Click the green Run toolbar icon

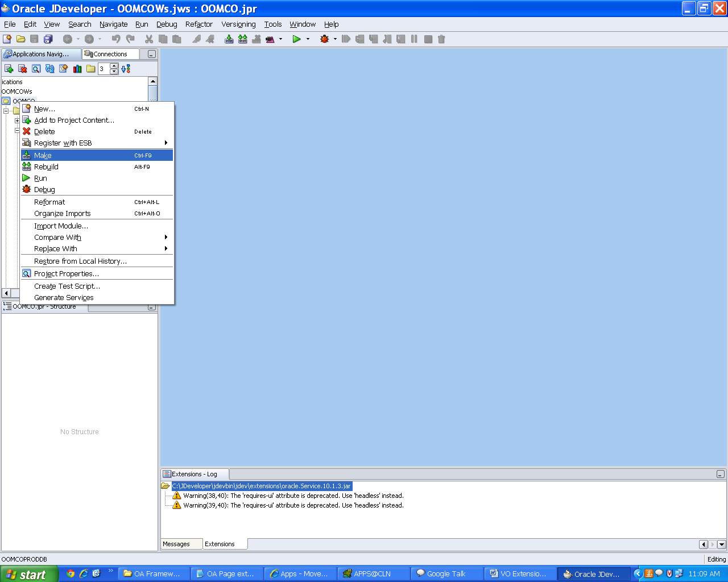(296, 39)
